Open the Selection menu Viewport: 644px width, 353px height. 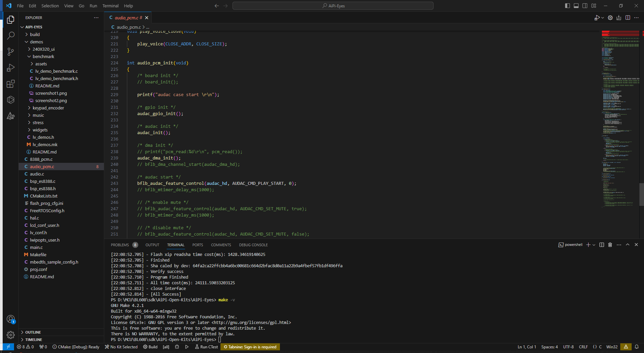pos(50,6)
